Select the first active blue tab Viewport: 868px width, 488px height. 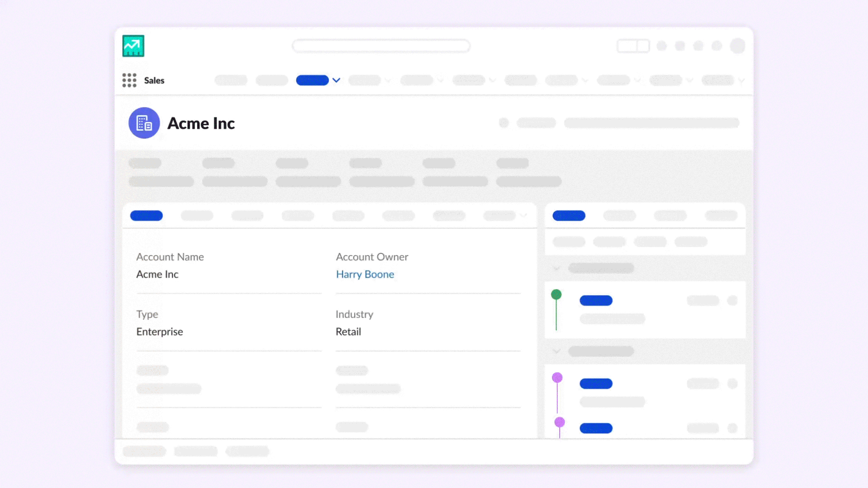(146, 216)
